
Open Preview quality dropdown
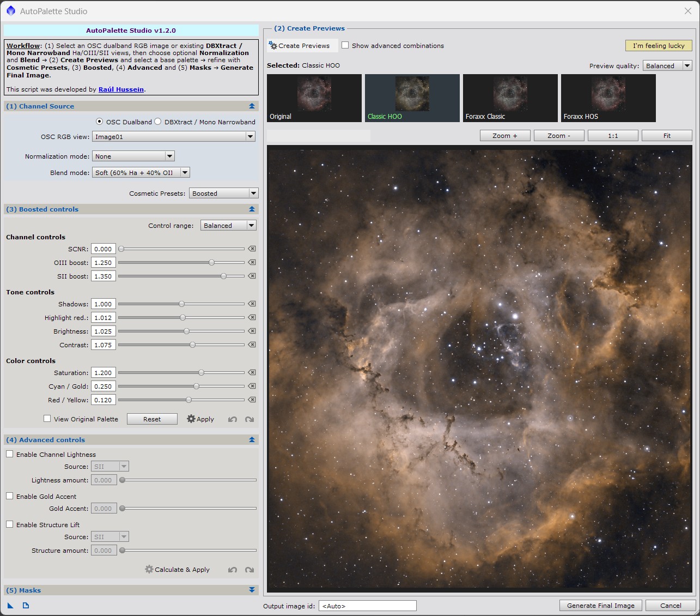667,65
